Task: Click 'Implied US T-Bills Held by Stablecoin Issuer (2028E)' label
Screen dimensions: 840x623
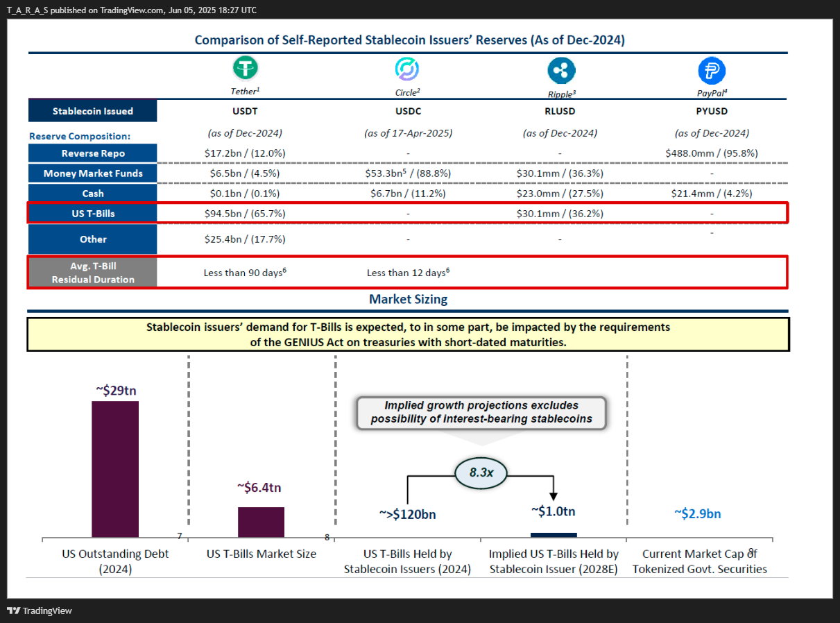Action: 554,561
